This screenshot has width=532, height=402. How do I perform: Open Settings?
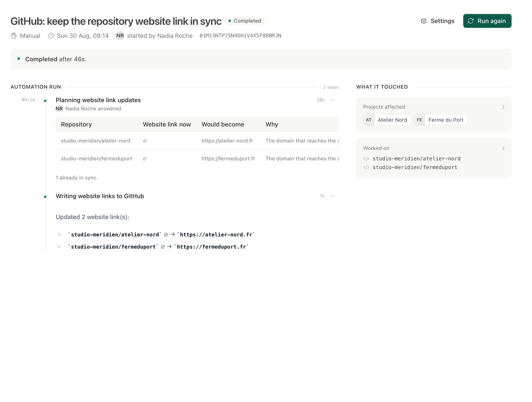[x=437, y=21]
